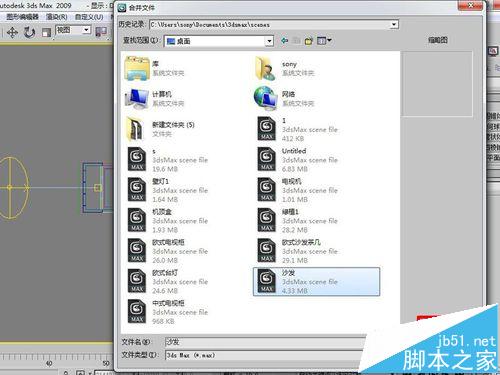
Task: Select the 欧式沙发茶几 scene file
Action: (298, 251)
